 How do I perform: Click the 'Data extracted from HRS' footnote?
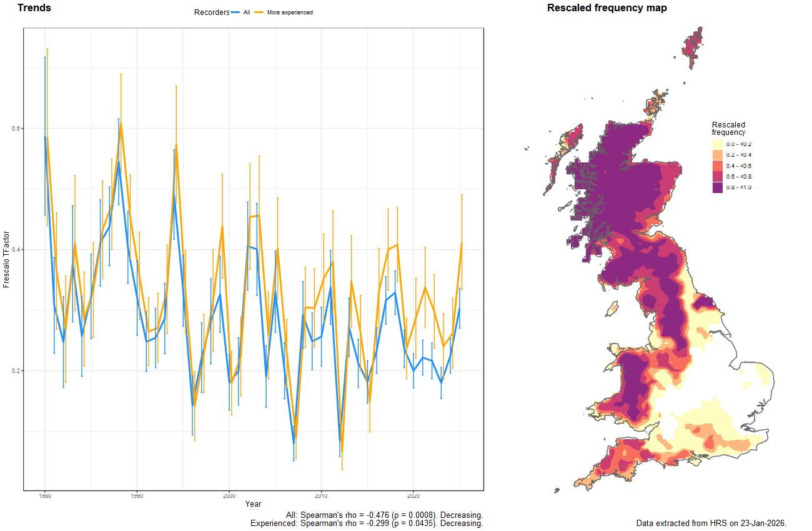click(x=711, y=523)
